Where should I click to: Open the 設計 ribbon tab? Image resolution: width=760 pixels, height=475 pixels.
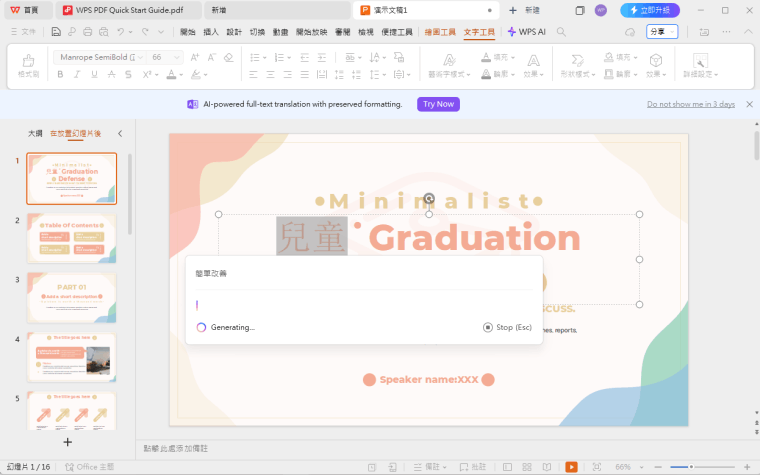coord(234,32)
